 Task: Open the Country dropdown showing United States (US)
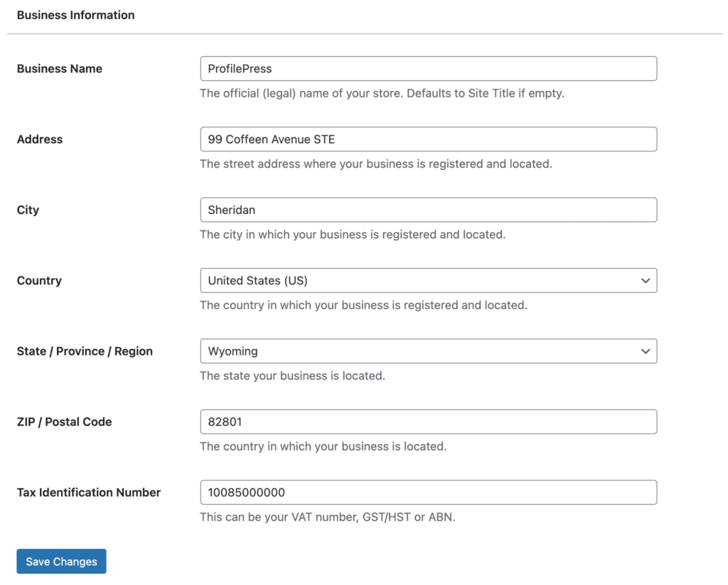419,281
